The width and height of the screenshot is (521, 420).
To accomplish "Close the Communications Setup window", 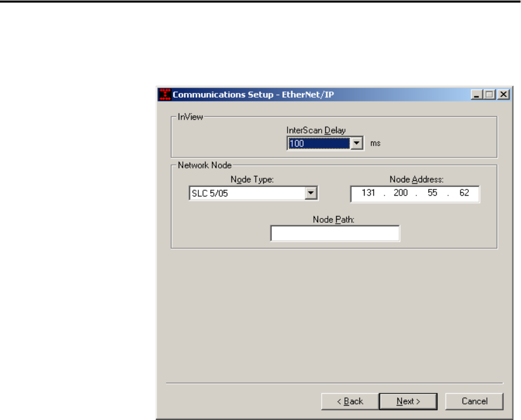I will coord(503,95).
